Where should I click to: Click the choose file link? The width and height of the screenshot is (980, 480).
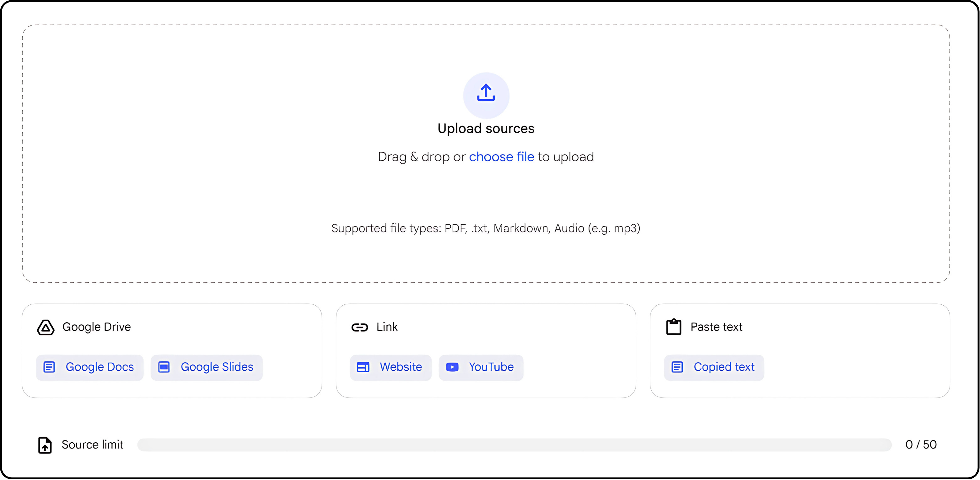tap(501, 157)
